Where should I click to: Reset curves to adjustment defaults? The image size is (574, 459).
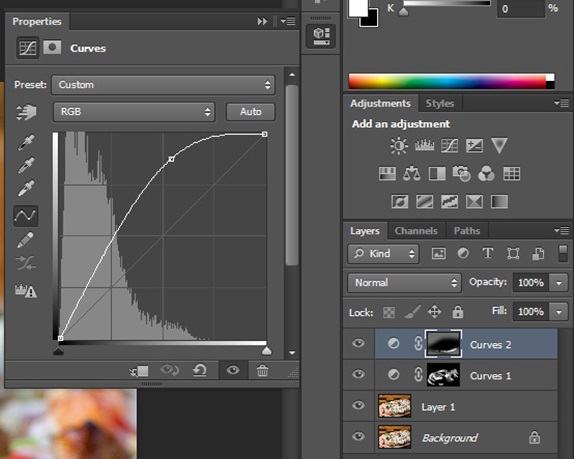coord(200,371)
